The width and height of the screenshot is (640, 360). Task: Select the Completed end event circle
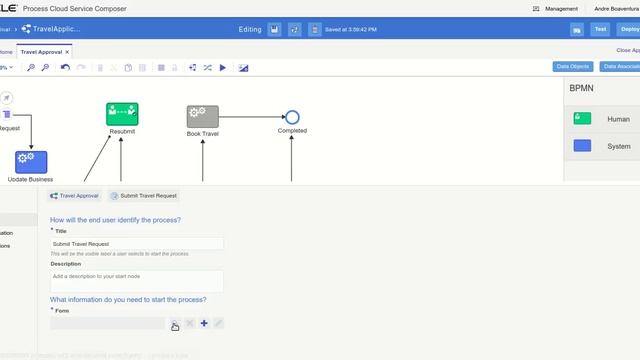coord(292,118)
